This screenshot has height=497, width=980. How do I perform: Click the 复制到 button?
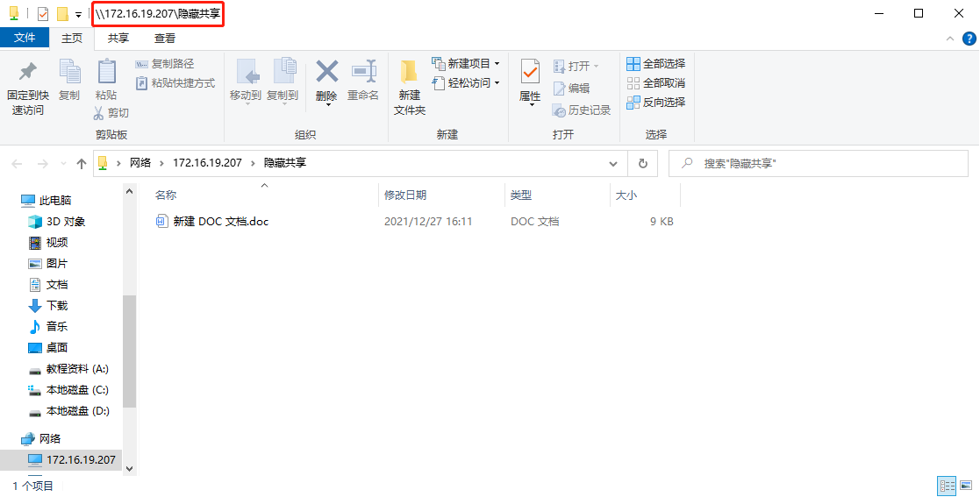tap(283, 82)
